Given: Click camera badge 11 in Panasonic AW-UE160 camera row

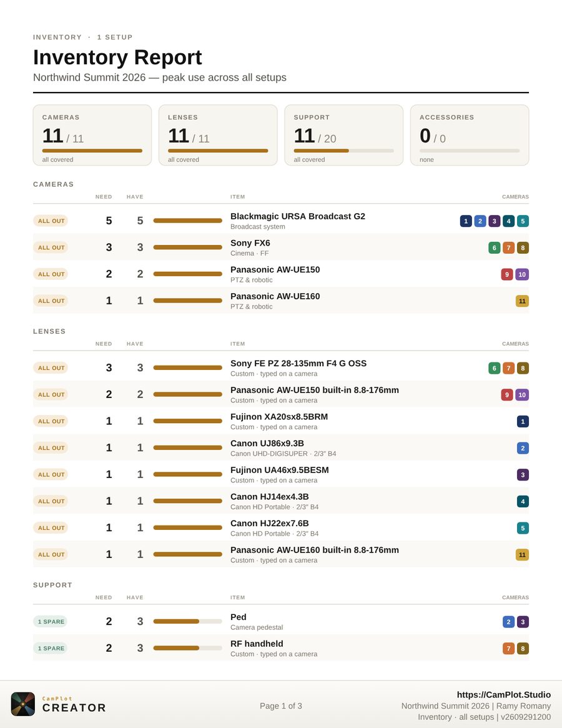Looking at the screenshot, I should (522, 301).
